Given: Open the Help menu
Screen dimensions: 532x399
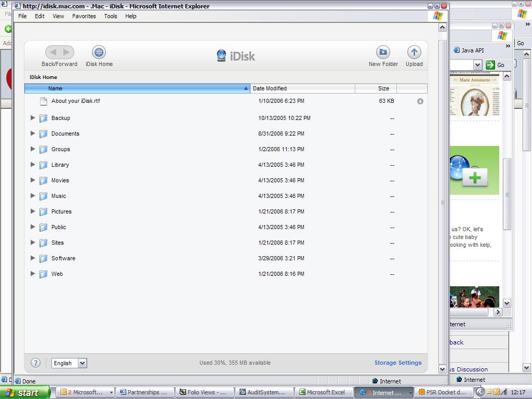Looking at the screenshot, I should click(130, 16).
